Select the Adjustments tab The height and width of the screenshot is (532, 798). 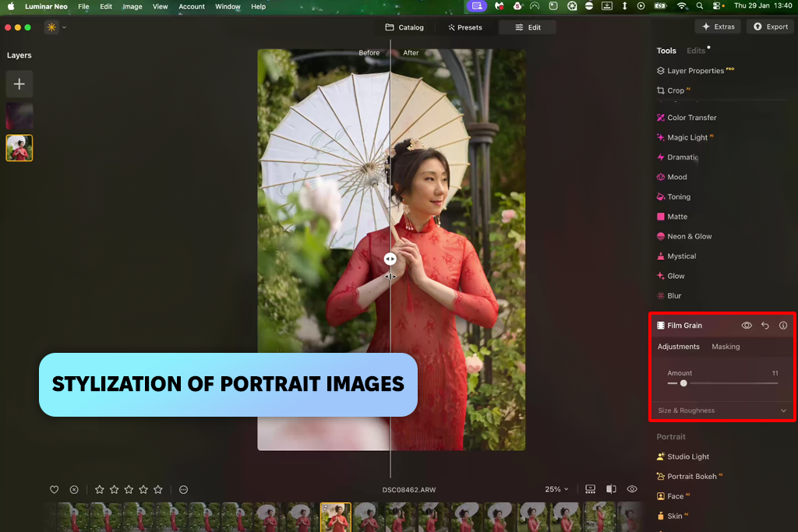click(679, 347)
